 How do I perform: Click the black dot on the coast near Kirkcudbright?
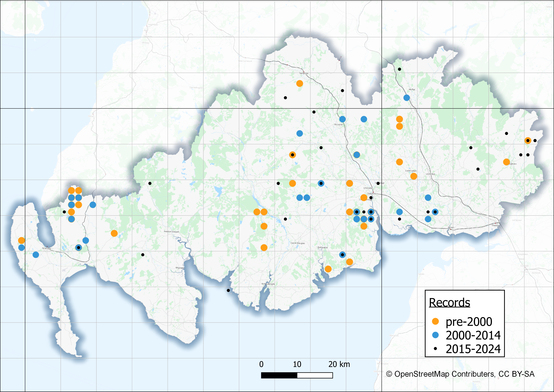(x=228, y=290)
